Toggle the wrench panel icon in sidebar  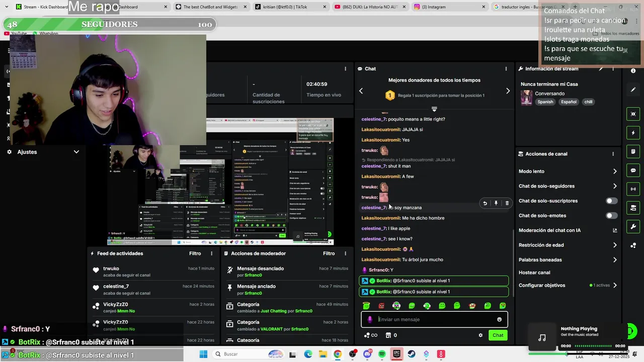pyautogui.click(x=633, y=226)
